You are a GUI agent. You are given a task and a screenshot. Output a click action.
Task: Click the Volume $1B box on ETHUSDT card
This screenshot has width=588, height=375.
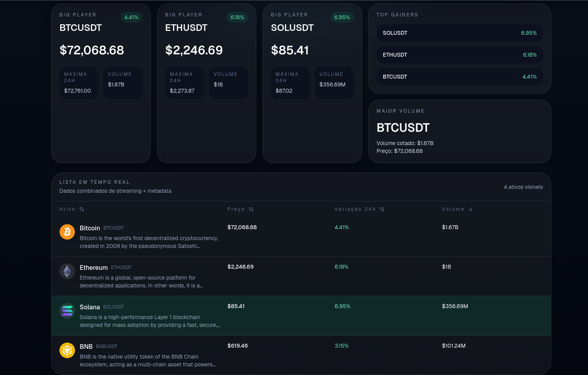point(229,83)
